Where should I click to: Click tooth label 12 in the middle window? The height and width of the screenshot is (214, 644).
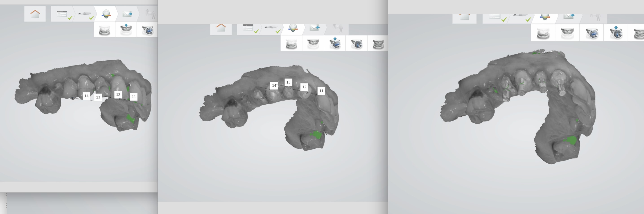(304, 87)
